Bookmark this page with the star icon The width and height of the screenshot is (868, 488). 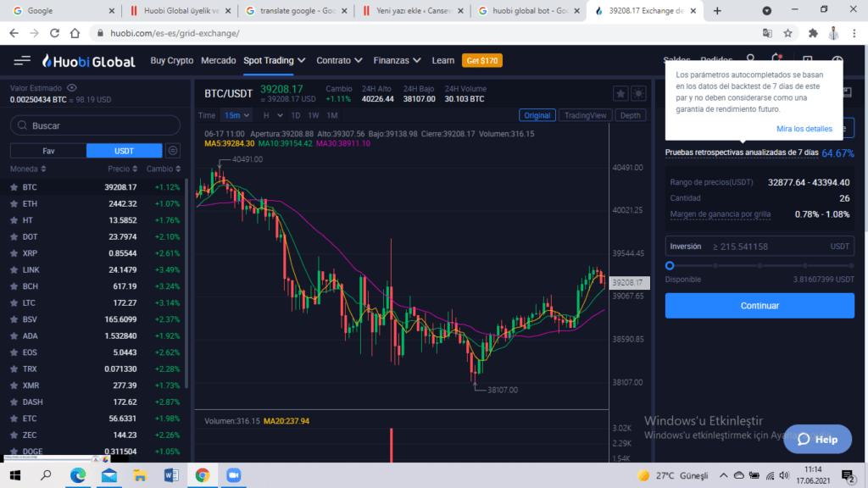pos(787,33)
